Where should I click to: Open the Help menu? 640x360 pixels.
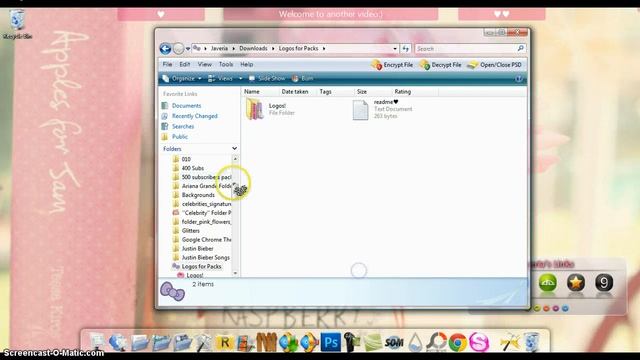tap(247, 64)
